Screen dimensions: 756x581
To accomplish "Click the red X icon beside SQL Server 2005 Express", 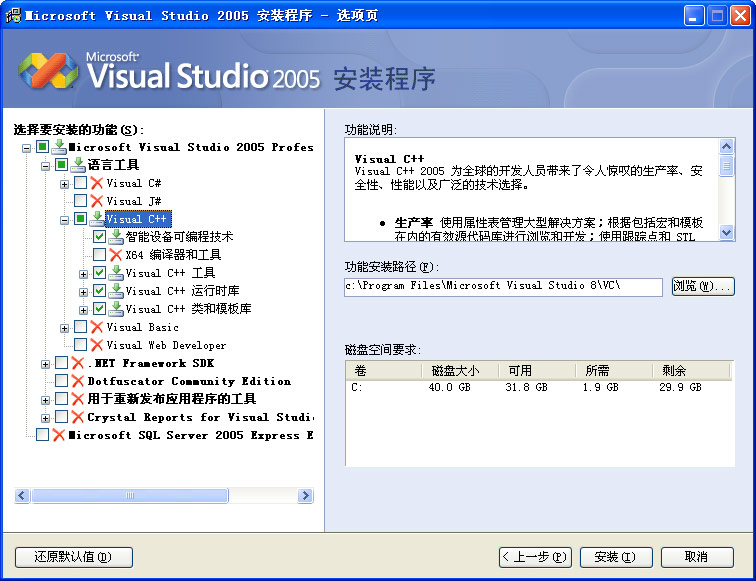I will [x=59, y=435].
